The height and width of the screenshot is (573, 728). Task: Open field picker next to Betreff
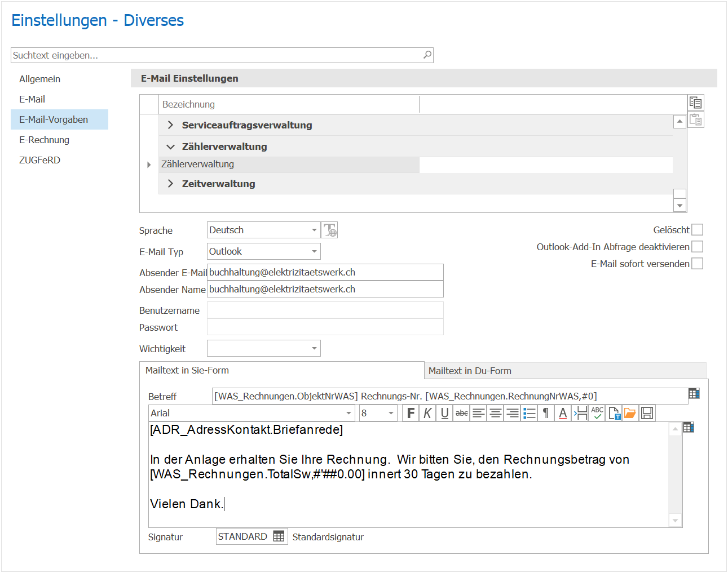pos(694,393)
